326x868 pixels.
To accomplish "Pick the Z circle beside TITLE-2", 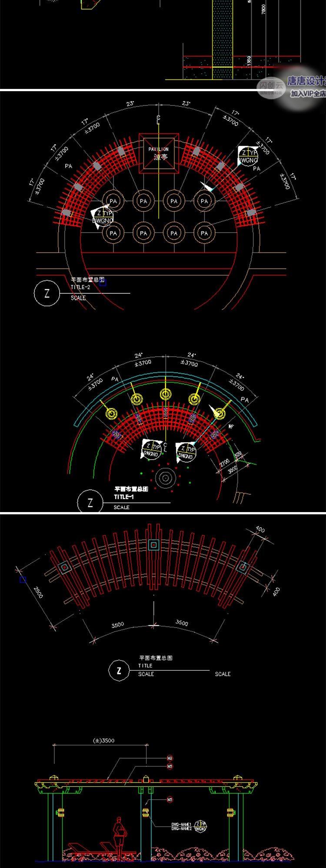I will click(x=47, y=293).
